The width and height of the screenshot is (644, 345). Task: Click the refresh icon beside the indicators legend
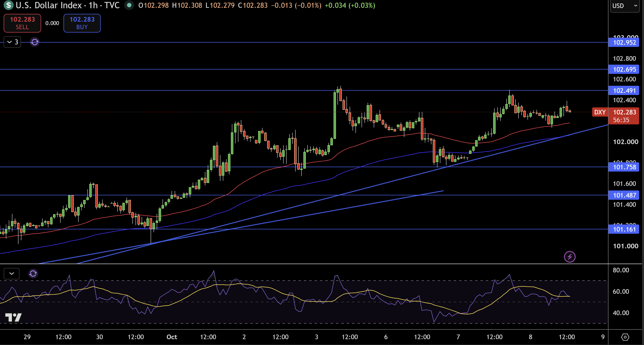(35, 42)
